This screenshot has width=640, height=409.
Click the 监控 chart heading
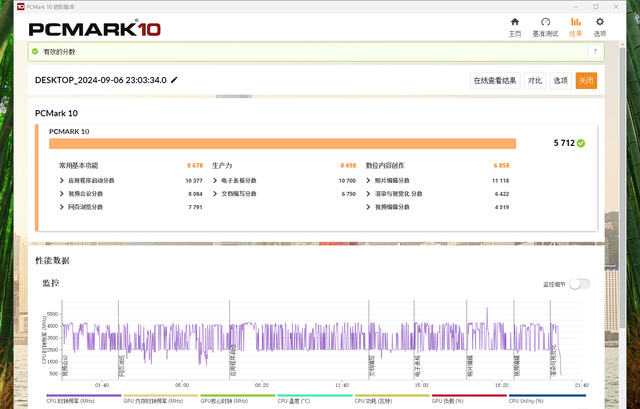(51, 283)
